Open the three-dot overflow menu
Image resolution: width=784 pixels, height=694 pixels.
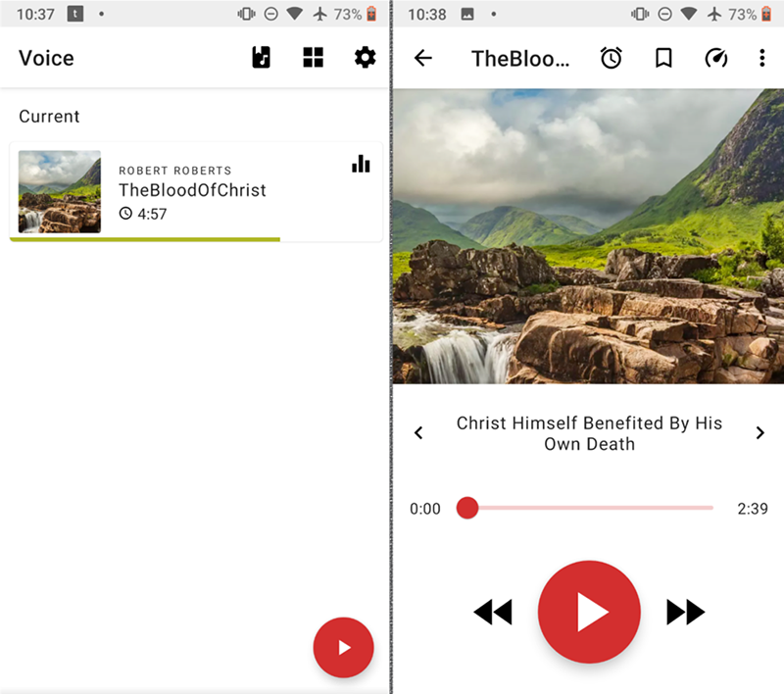(x=762, y=58)
